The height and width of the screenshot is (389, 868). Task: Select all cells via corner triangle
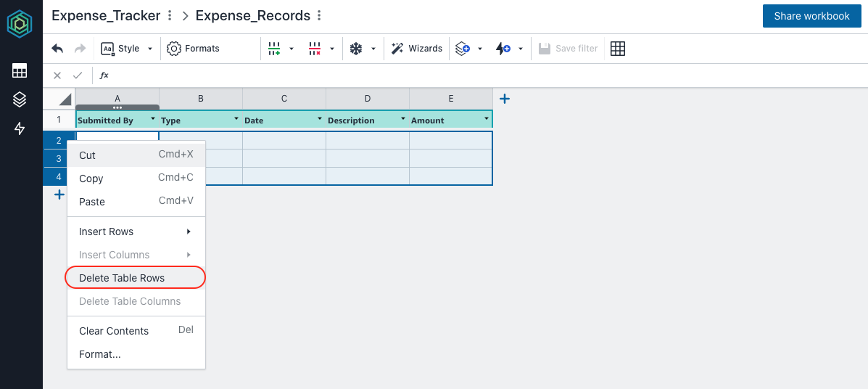click(x=65, y=99)
